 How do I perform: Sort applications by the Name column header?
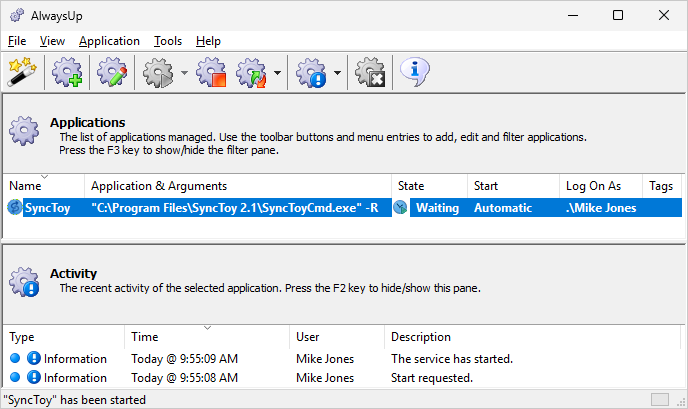(44, 186)
